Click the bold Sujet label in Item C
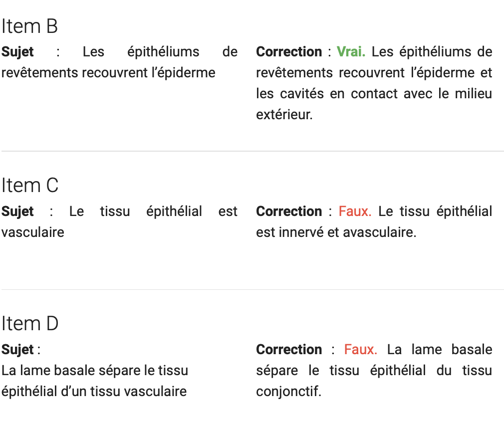This screenshot has height=426, width=504. (17, 212)
